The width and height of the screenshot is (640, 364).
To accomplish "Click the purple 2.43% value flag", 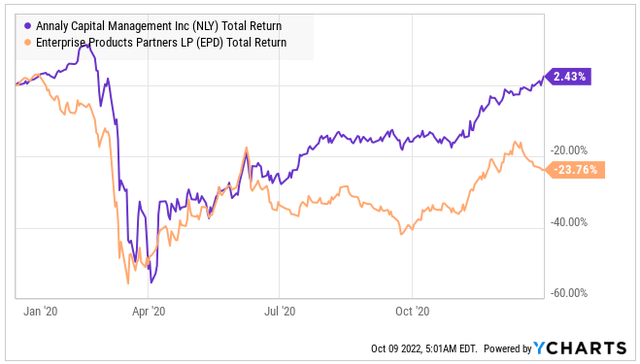I will coord(567,76).
